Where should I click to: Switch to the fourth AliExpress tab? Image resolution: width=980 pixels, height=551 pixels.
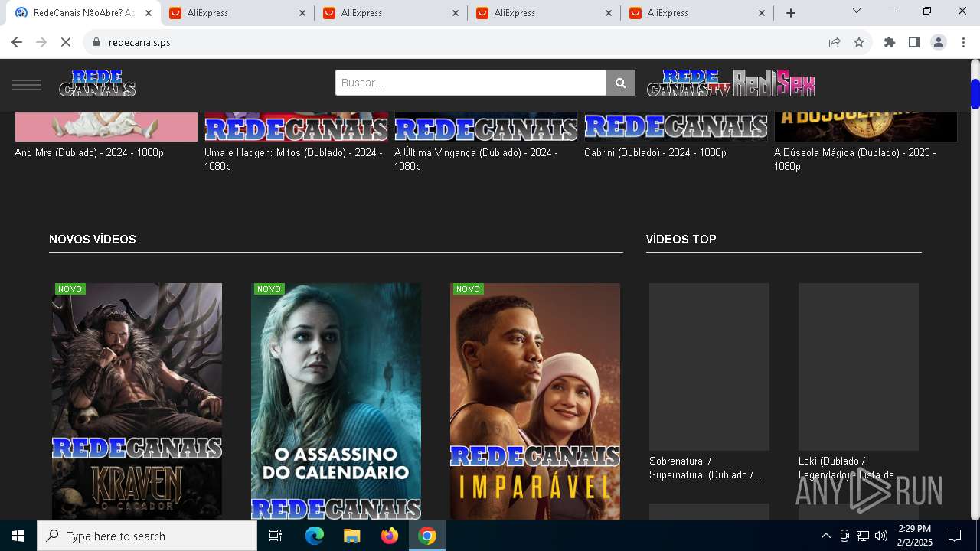(697, 13)
